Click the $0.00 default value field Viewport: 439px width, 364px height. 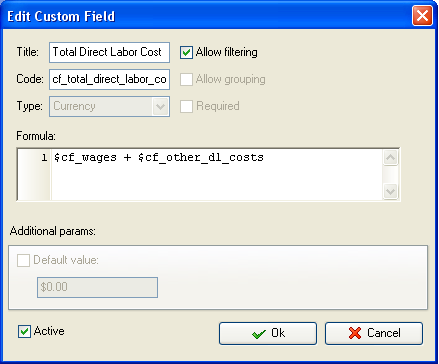pos(97,287)
